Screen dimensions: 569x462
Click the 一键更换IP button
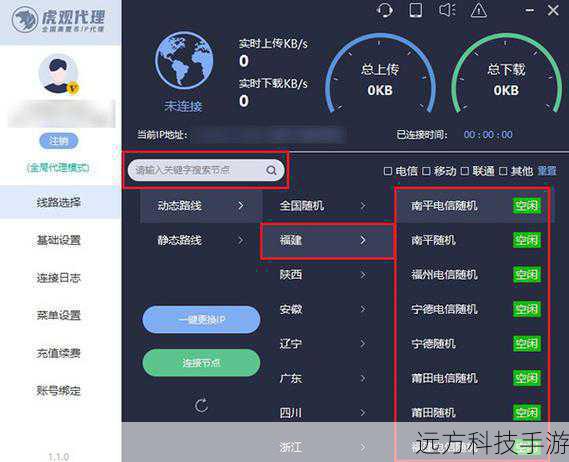(201, 319)
